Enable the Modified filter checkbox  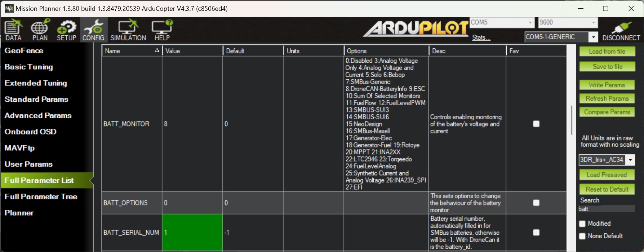click(x=582, y=224)
